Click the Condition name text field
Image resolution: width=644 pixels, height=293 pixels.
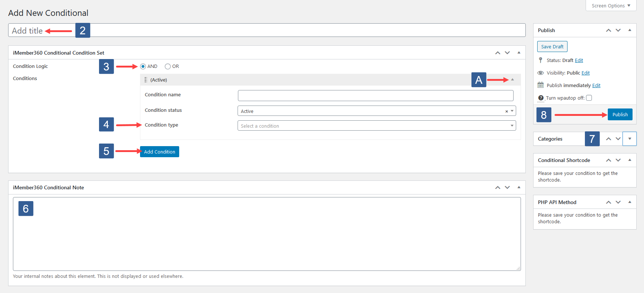(x=375, y=96)
